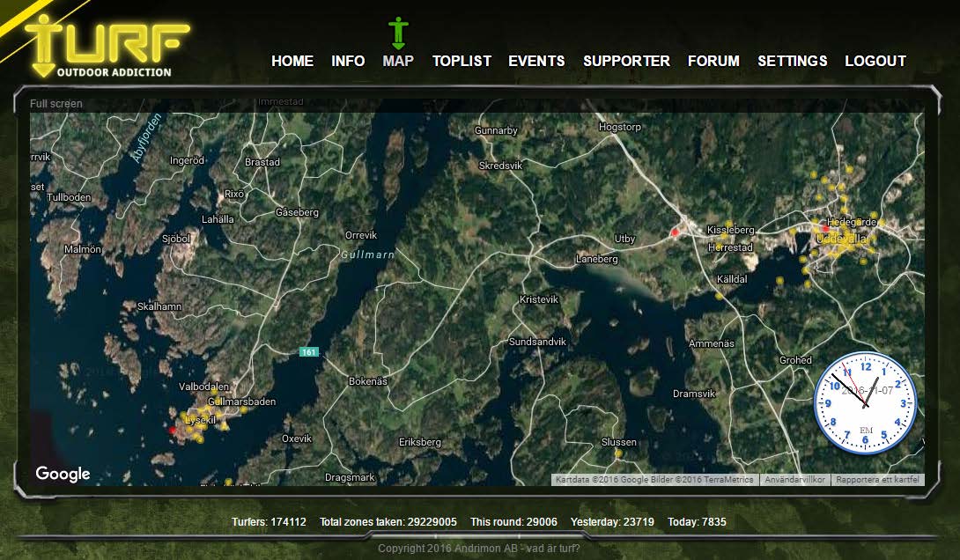The height and width of the screenshot is (560, 960).
Task: Click Rapportera ett kartfel link
Action: pyautogui.click(x=877, y=480)
